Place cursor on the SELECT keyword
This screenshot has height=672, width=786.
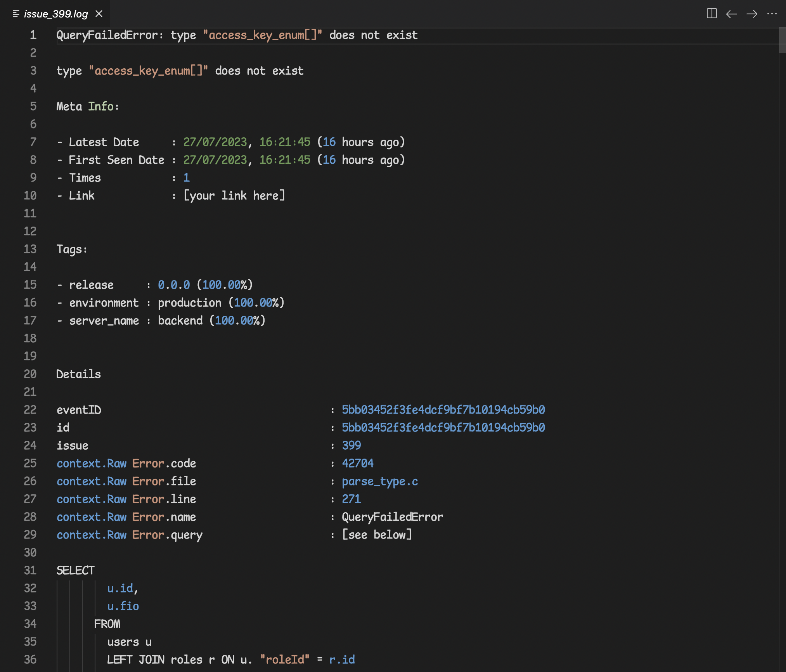pyautogui.click(x=75, y=570)
